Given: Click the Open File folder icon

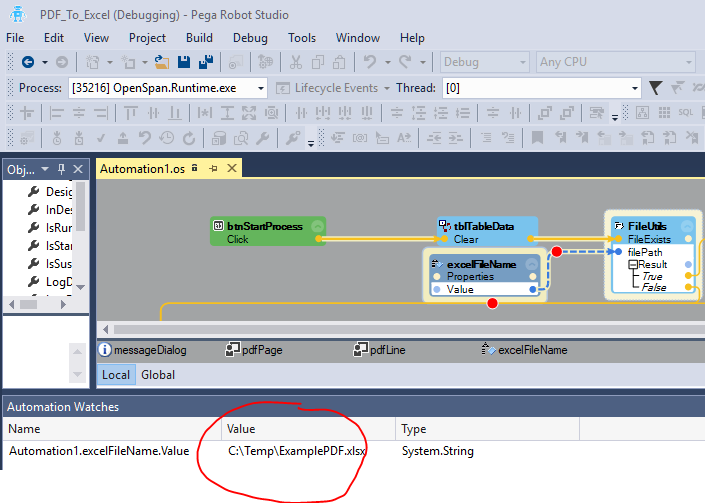Looking at the screenshot, I should (x=162, y=62).
